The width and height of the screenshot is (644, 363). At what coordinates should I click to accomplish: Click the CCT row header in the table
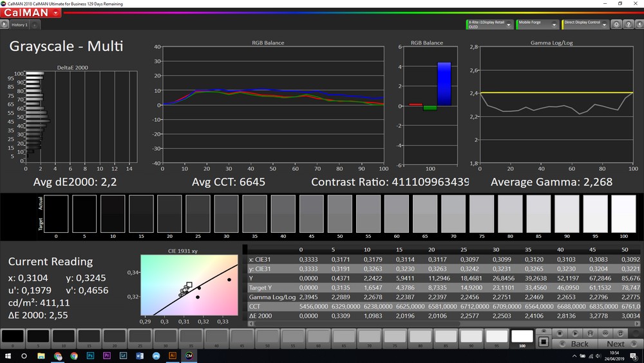pos(254,306)
